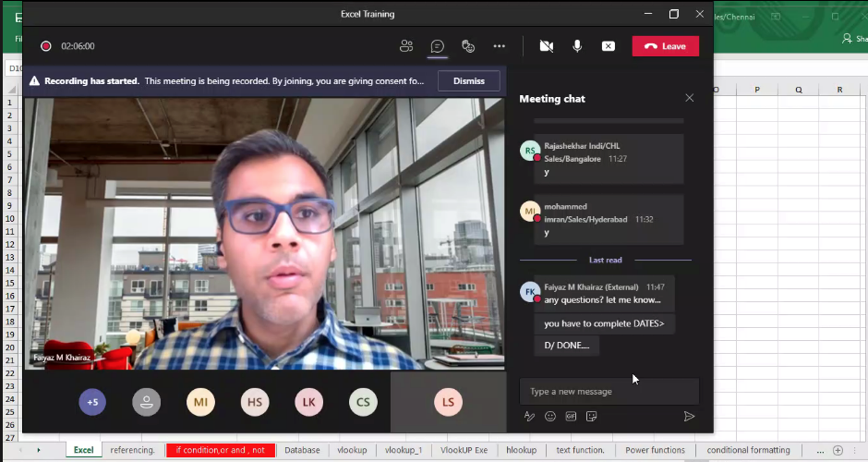The image size is (868, 462).
Task: Close the Meeting chat panel
Action: coord(689,98)
